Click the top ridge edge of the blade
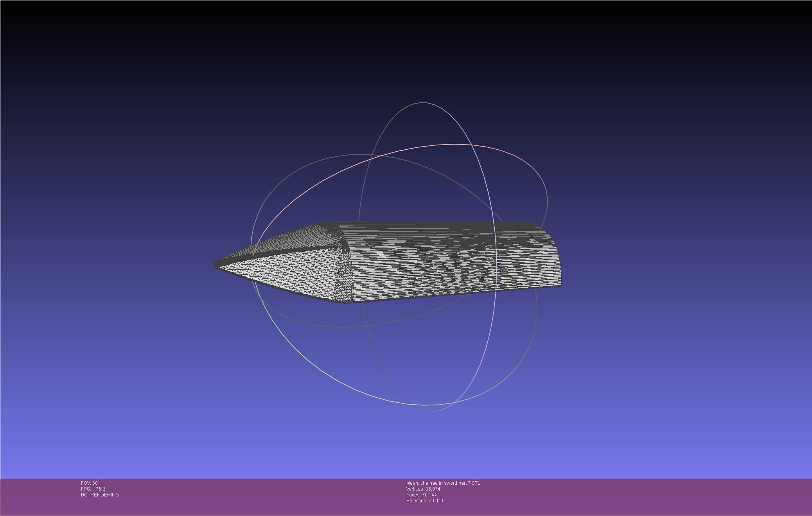812x516 pixels. point(430,223)
